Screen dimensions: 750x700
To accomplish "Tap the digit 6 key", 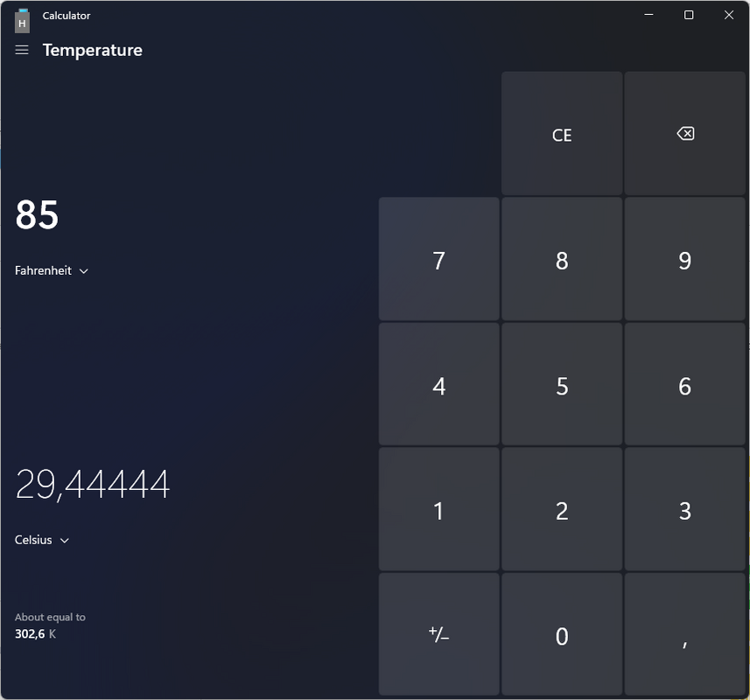I will 685,384.
